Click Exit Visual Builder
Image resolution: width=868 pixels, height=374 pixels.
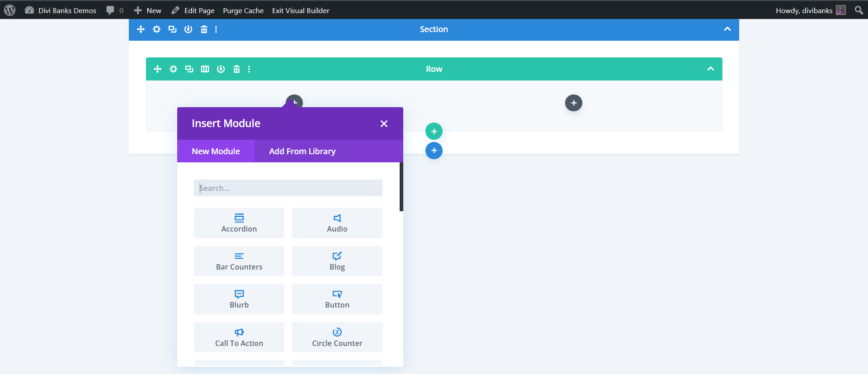301,10
